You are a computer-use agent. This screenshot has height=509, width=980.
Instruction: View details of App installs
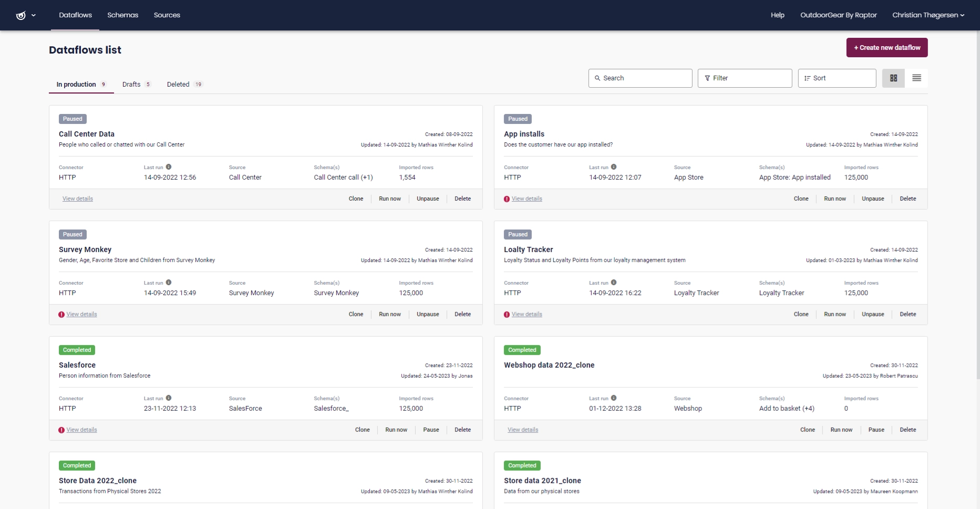coord(527,199)
